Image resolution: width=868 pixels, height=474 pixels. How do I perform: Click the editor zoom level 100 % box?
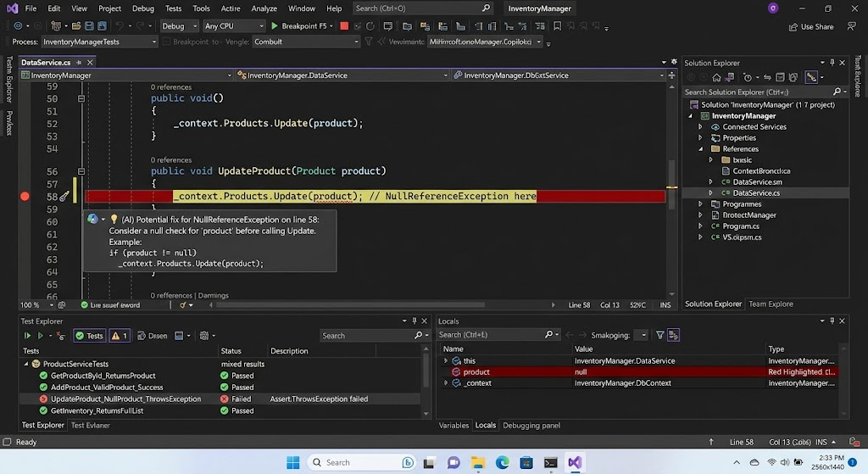[36, 305]
